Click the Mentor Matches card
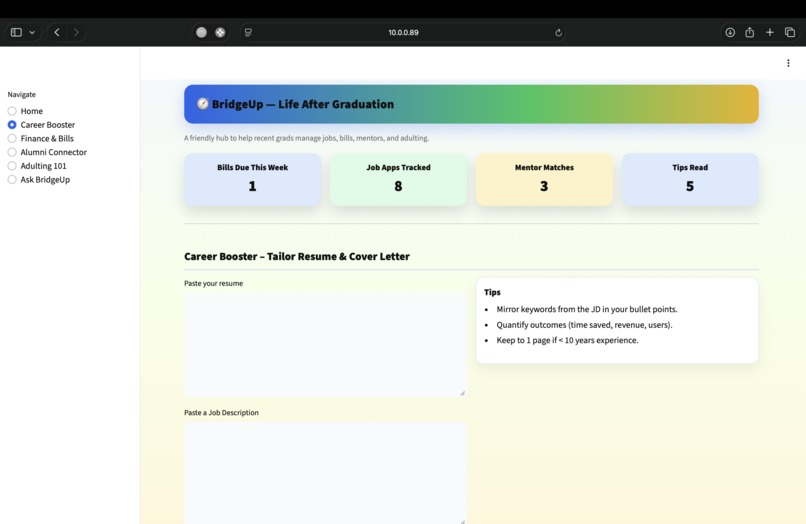This screenshot has height=524, width=806. pyautogui.click(x=544, y=179)
